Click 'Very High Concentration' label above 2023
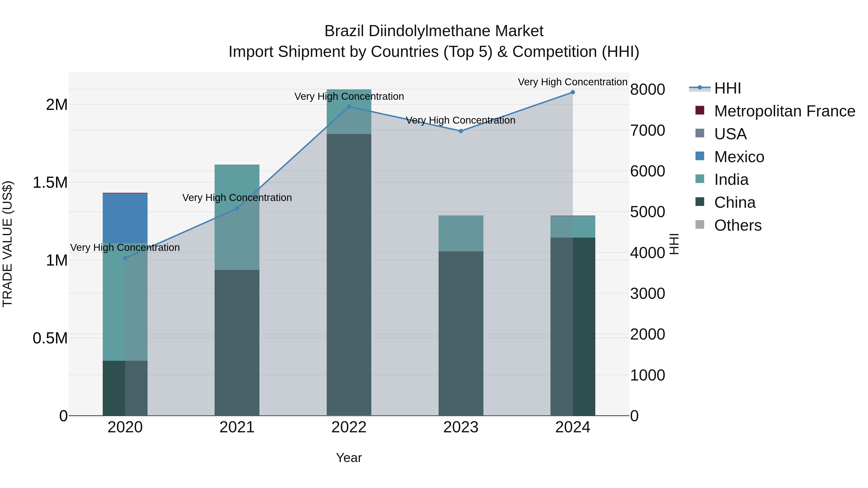The height and width of the screenshot is (488, 868). (x=461, y=120)
